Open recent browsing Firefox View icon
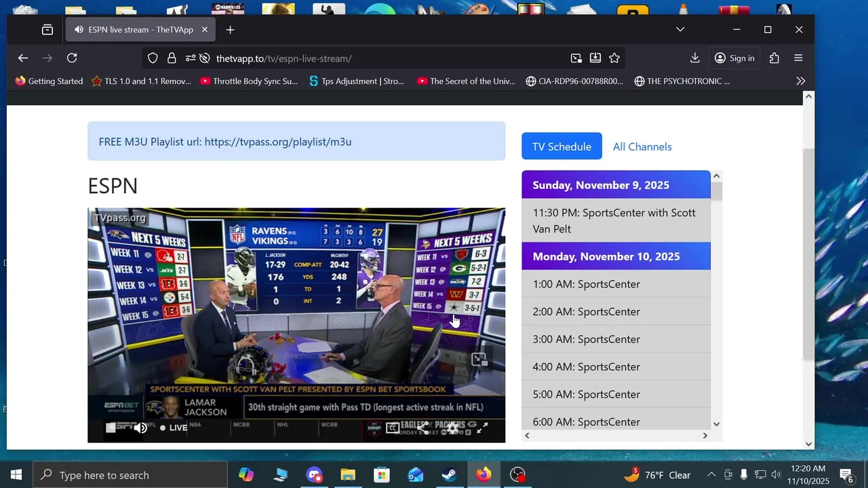This screenshot has width=868, height=488. click(47, 30)
